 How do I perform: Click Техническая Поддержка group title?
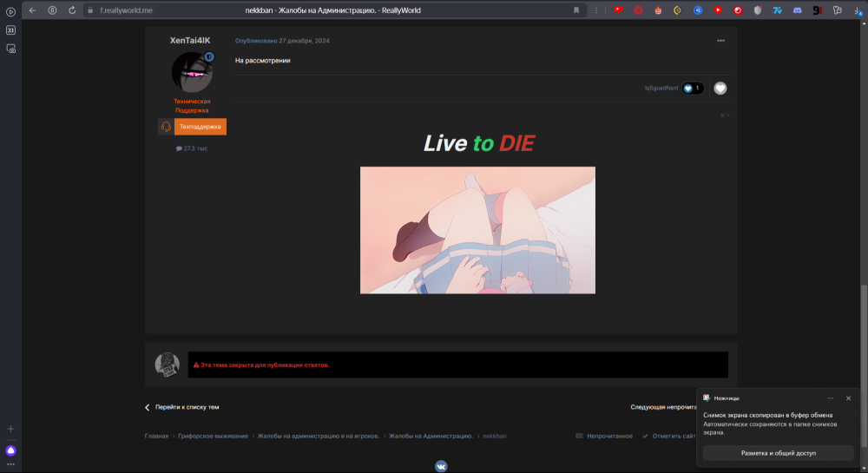pyautogui.click(x=192, y=106)
